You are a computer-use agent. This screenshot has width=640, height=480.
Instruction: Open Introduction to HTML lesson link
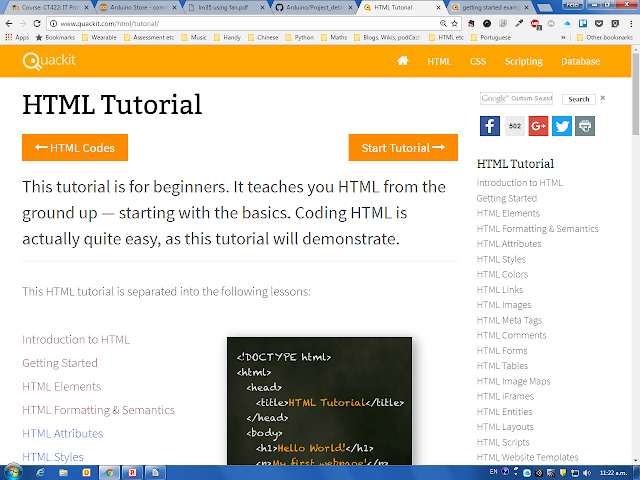pyautogui.click(x=76, y=340)
